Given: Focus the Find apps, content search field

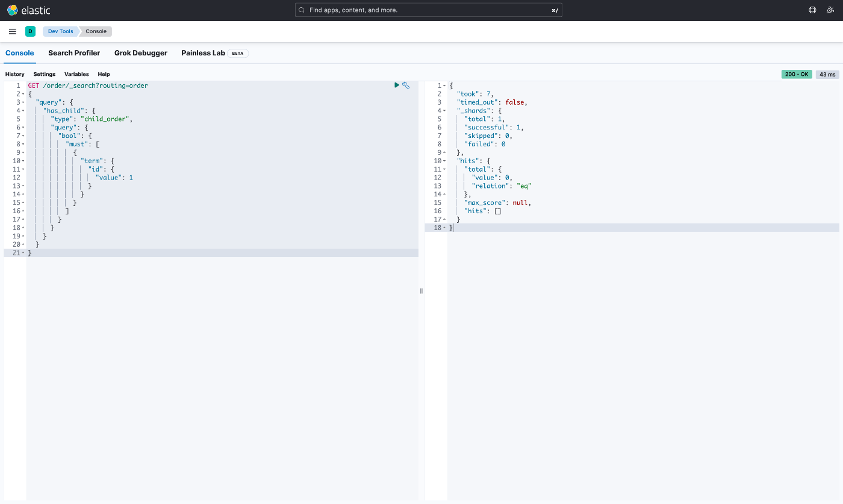Looking at the screenshot, I should 429,10.
